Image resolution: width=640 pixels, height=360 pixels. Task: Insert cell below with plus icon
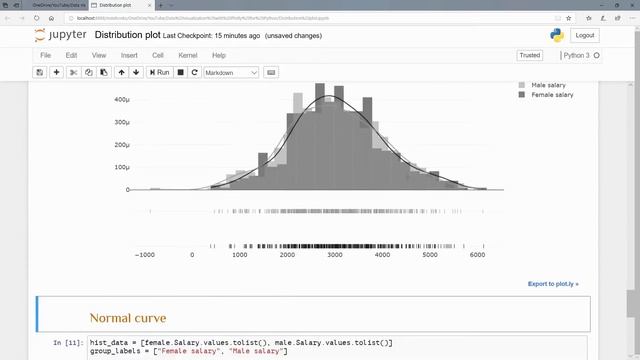[x=56, y=73]
